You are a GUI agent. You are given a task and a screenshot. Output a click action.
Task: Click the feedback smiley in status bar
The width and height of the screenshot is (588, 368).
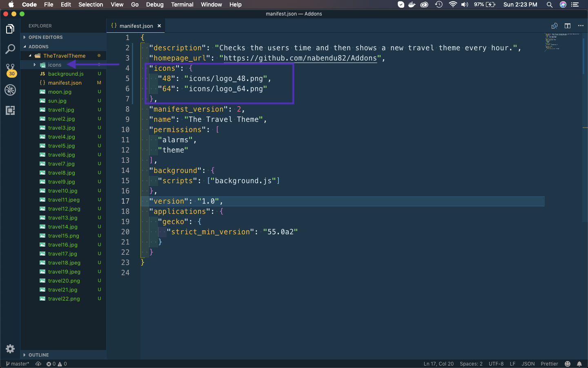[568, 364]
